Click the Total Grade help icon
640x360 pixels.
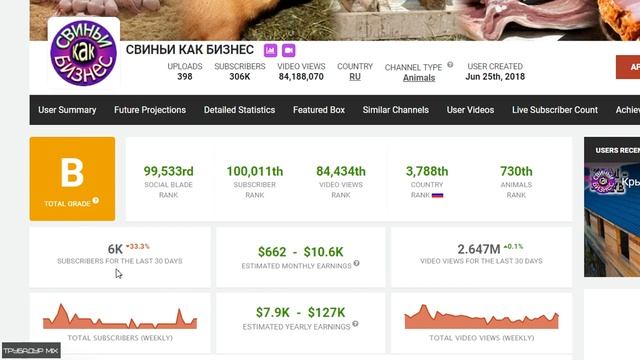tap(96, 200)
